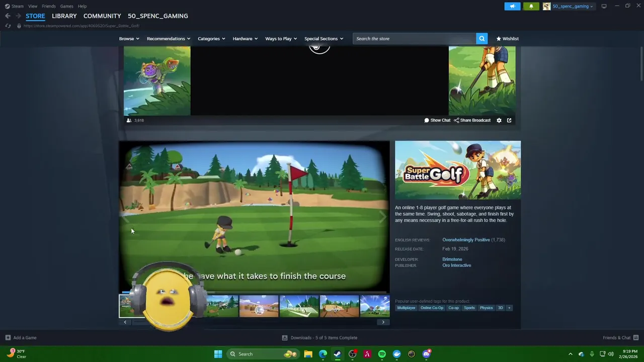Show hidden system tray icons

(x=571, y=354)
